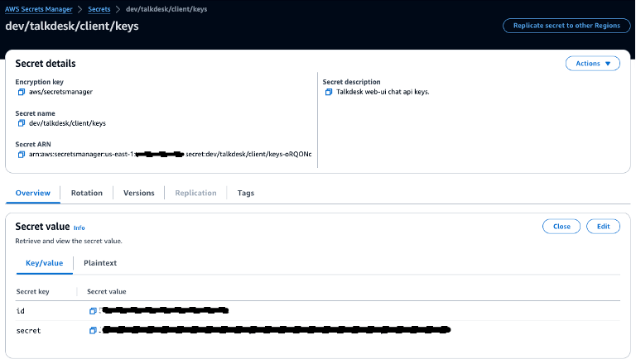Select the Key/value view tab

[x=45, y=263]
